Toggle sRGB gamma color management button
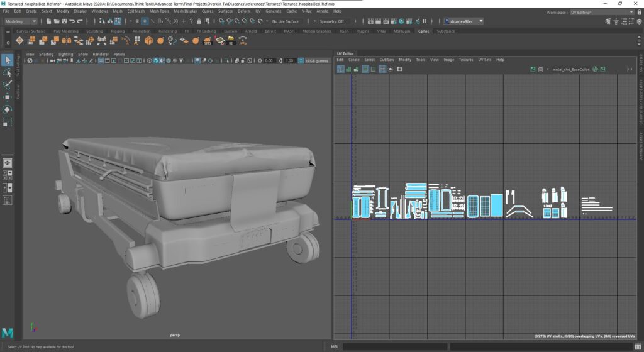Screen dimensions: 644x352 [x=301, y=61]
